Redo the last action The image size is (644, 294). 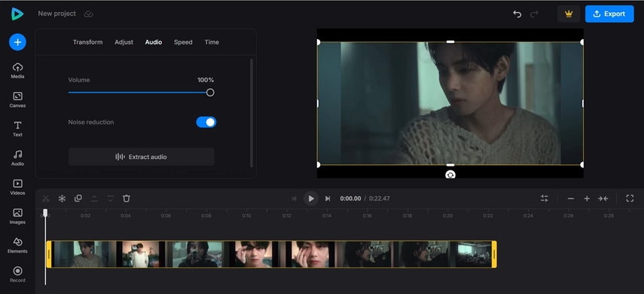[x=534, y=14]
